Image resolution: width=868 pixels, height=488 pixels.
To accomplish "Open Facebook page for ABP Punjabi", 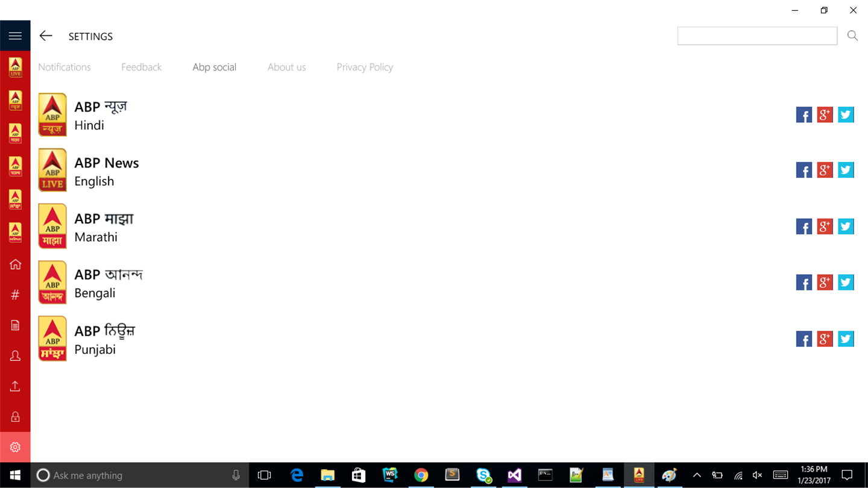I will [804, 339].
